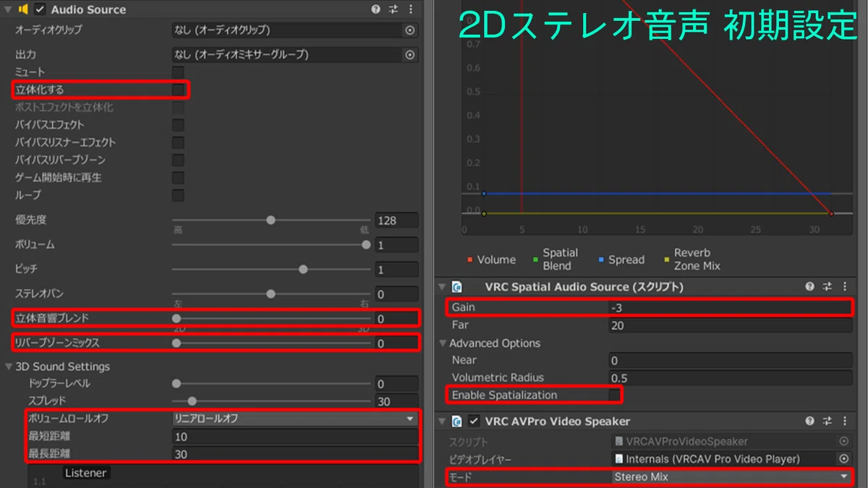Toggle the ミュート checkbox

click(x=178, y=72)
